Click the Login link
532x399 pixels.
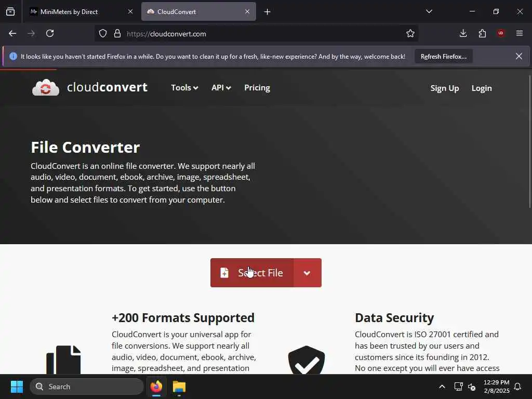point(482,88)
